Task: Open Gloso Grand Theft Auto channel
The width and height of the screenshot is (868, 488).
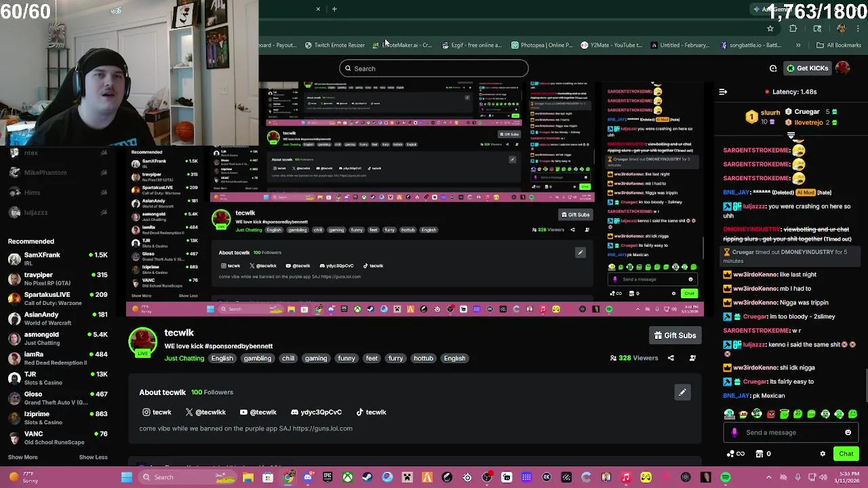Action: [58, 398]
